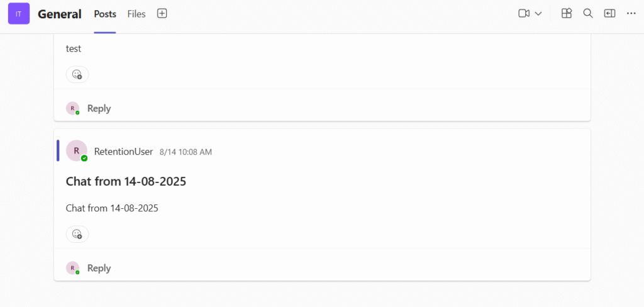Click the IT team avatar icon
644x307 pixels.
pyautogui.click(x=19, y=14)
